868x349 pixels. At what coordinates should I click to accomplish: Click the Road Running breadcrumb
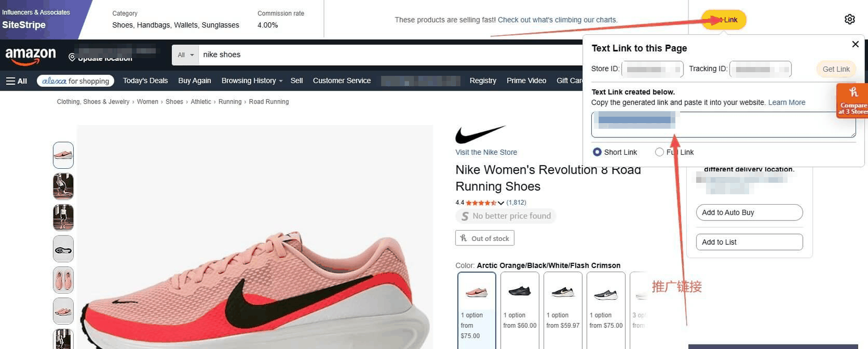269,101
